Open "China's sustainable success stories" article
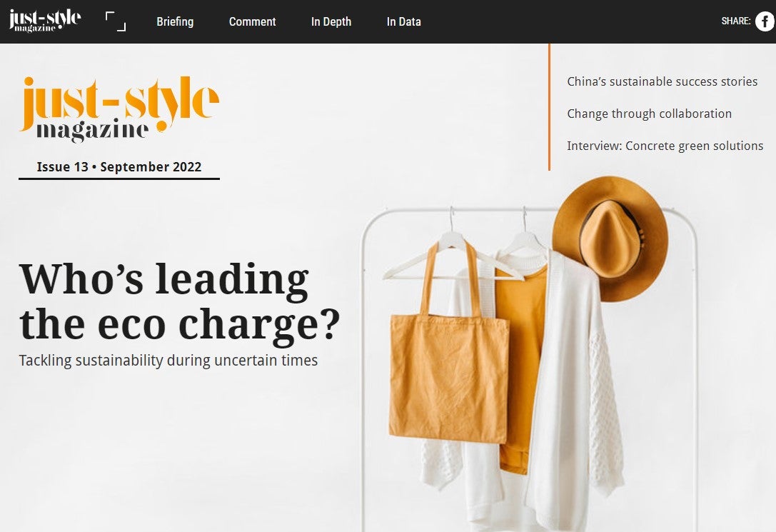Screen dimensions: 776x532 [x=662, y=81]
